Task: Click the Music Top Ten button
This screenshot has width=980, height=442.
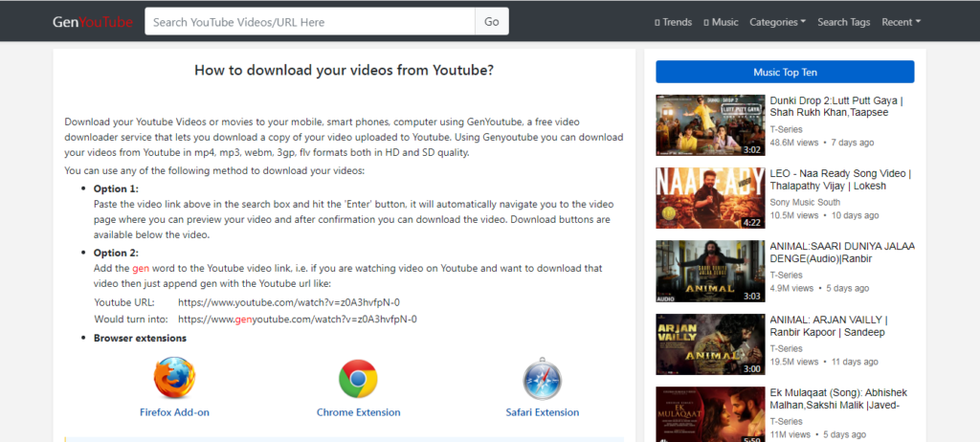Action: pyautogui.click(x=785, y=72)
